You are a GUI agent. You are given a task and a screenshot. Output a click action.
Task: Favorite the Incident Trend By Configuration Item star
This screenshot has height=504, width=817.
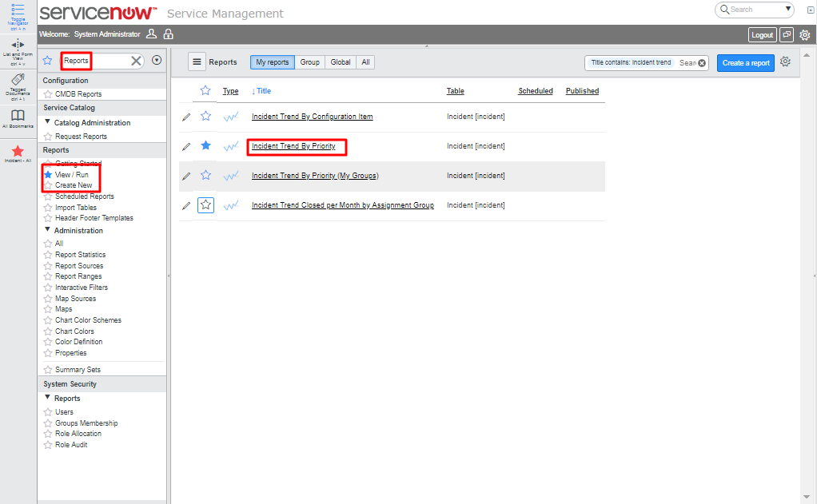[205, 116]
